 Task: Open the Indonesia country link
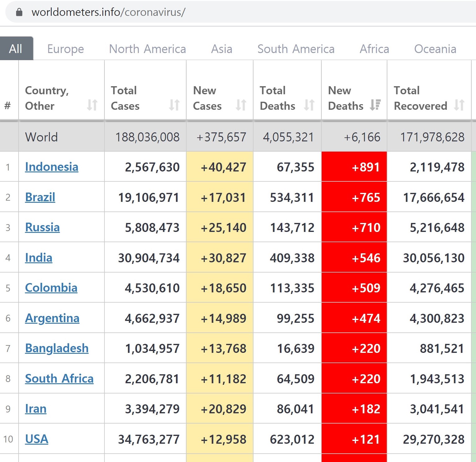tap(51, 167)
